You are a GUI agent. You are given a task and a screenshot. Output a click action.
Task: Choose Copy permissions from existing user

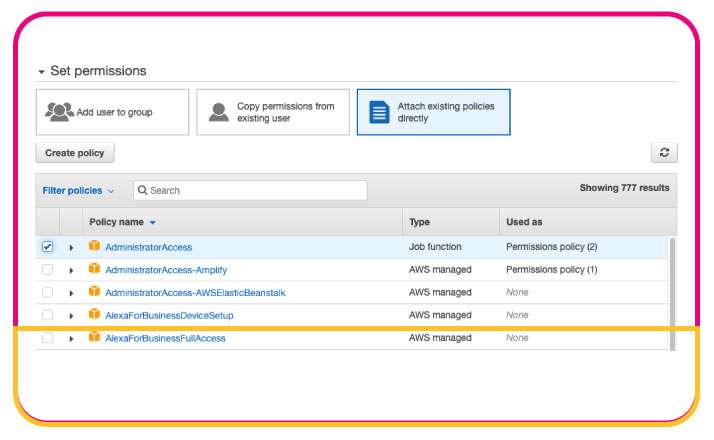pyautogui.click(x=272, y=112)
